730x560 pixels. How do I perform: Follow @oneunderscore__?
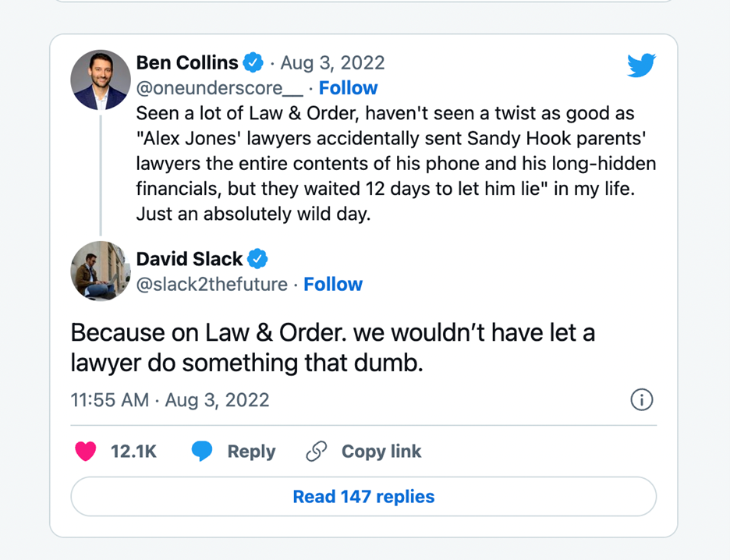[349, 88]
